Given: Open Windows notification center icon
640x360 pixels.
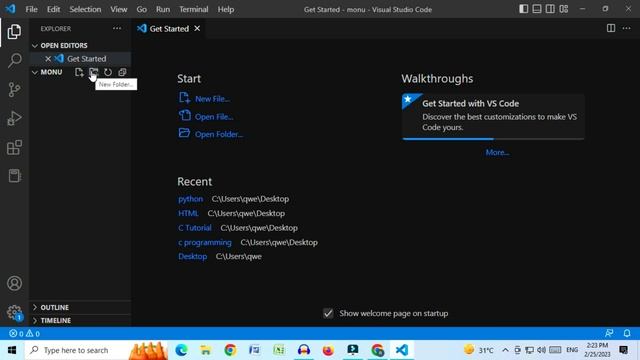Looking at the screenshot, I should [624, 350].
